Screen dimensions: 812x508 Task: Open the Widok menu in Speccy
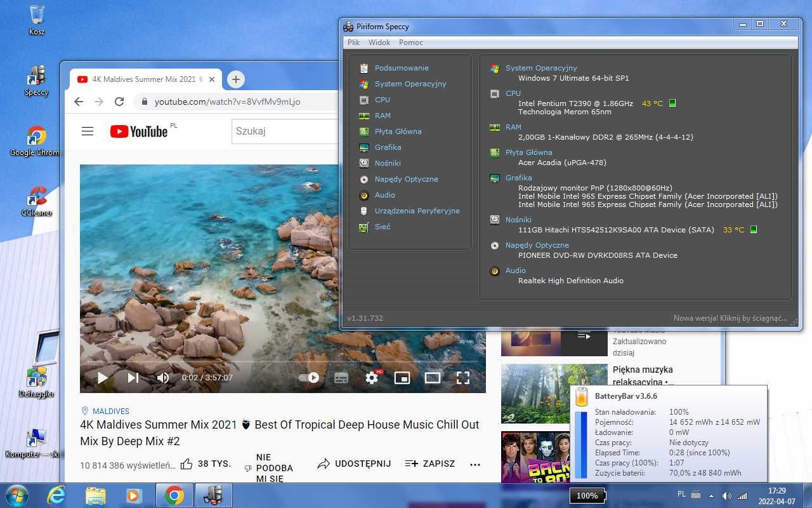tap(379, 43)
